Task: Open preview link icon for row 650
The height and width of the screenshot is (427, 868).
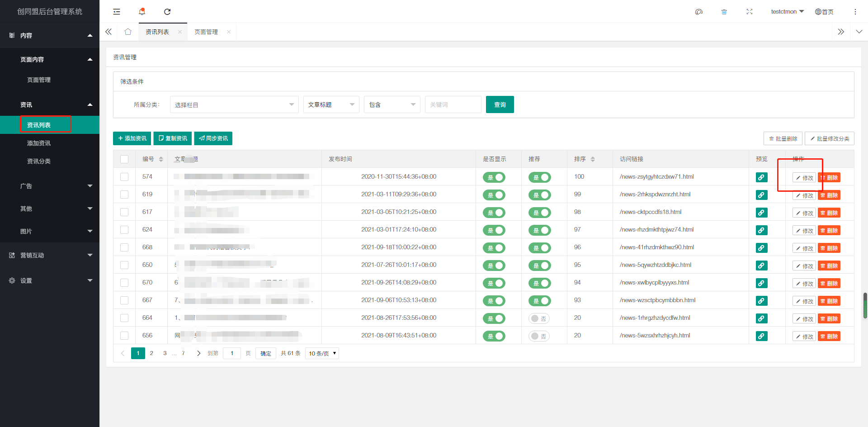Action: pos(762,266)
